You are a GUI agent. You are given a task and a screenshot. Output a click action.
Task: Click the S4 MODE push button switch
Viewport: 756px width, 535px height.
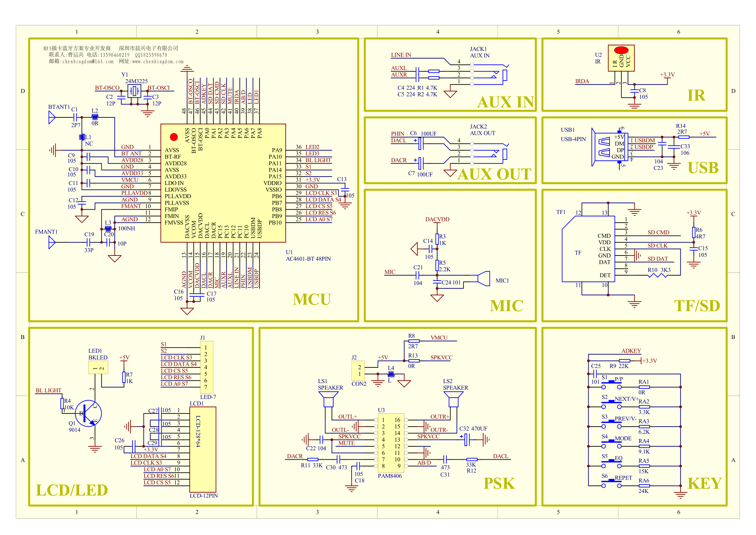pyautogui.click(x=612, y=444)
